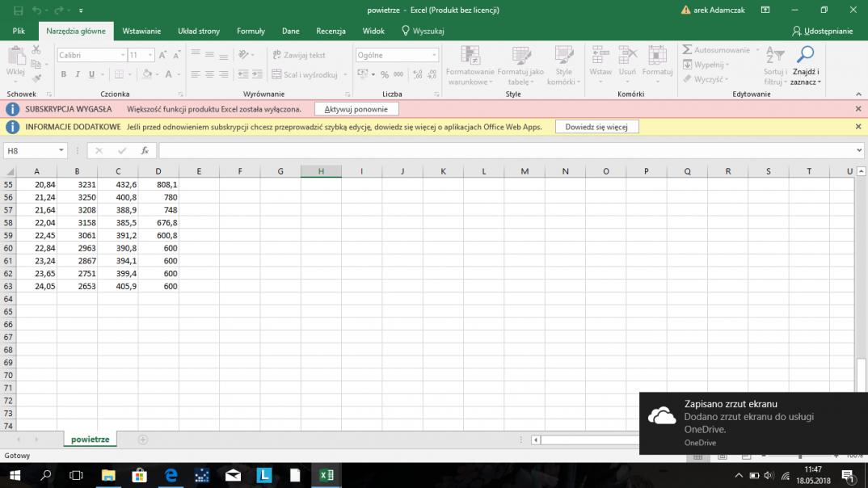Toggle Italic formatting

coord(78,74)
